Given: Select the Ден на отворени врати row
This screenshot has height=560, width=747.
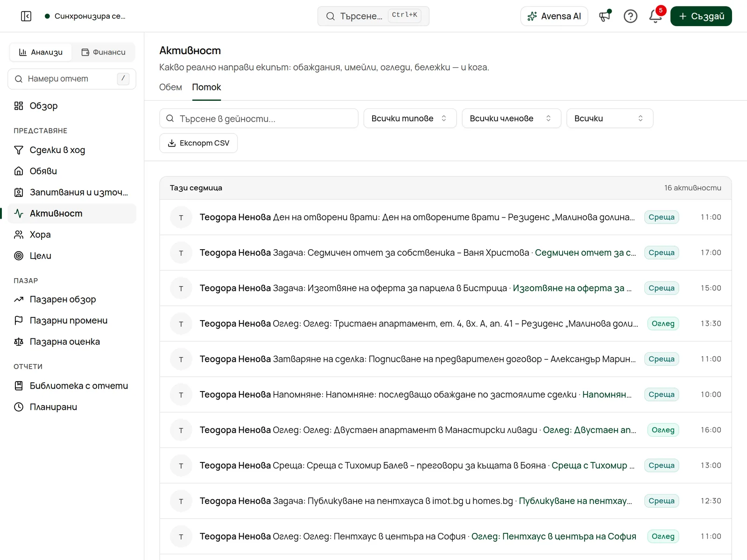Looking at the screenshot, I should pyautogui.click(x=445, y=217).
